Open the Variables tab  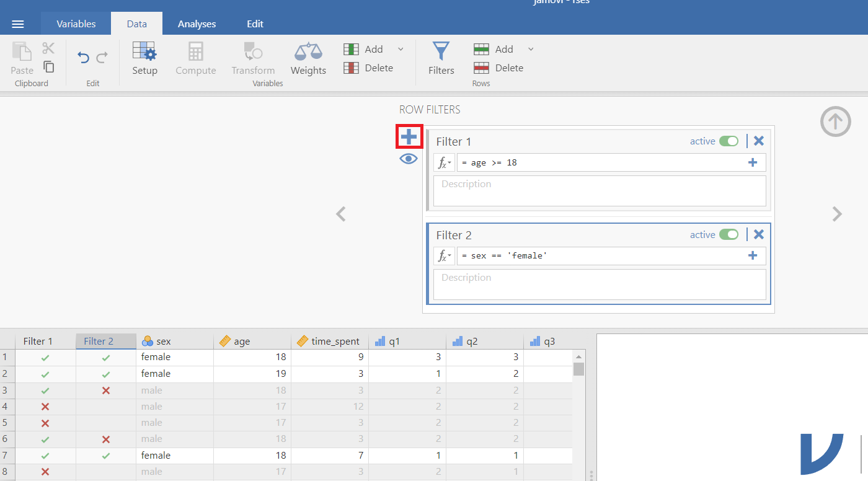coord(76,24)
